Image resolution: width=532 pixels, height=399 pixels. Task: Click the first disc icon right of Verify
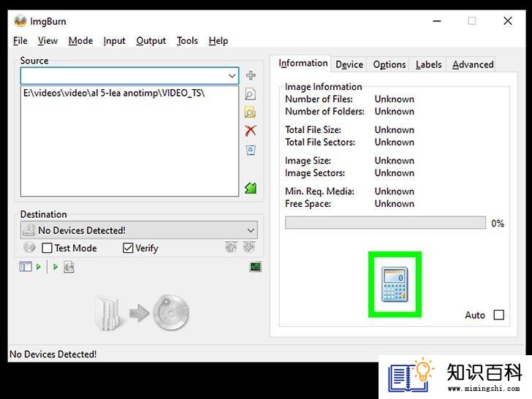click(231, 247)
